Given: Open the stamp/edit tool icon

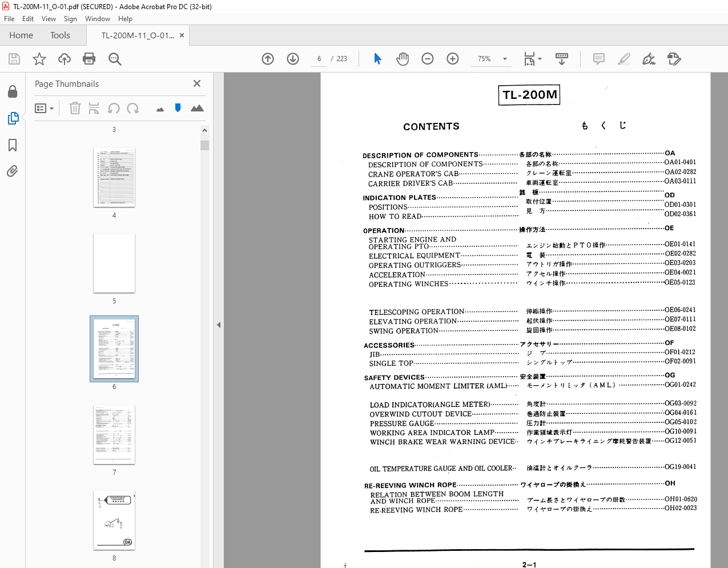Looking at the screenshot, I should tap(674, 59).
